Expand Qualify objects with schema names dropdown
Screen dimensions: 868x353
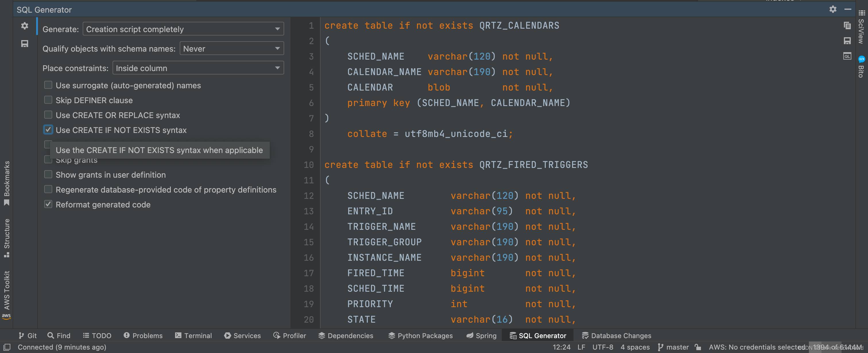tap(231, 48)
